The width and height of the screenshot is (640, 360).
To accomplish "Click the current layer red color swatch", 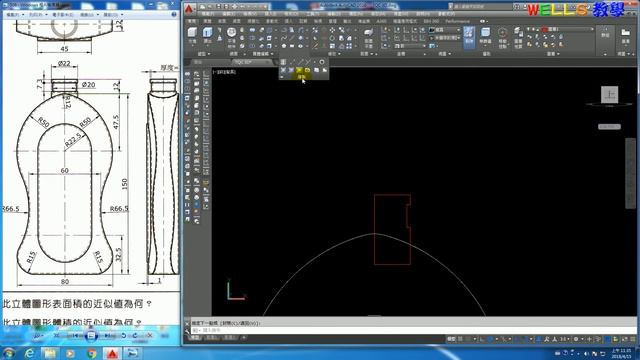I will pyautogui.click(x=544, y=30).
